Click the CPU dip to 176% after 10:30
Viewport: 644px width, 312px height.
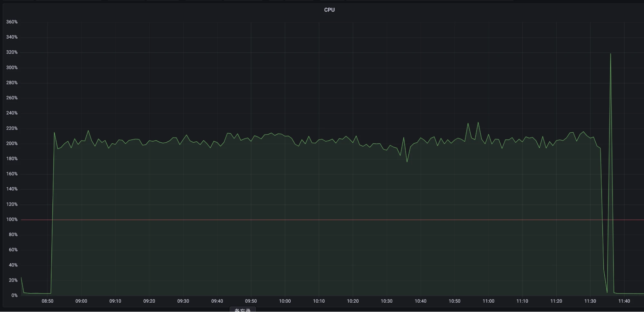tap(407, 162)
